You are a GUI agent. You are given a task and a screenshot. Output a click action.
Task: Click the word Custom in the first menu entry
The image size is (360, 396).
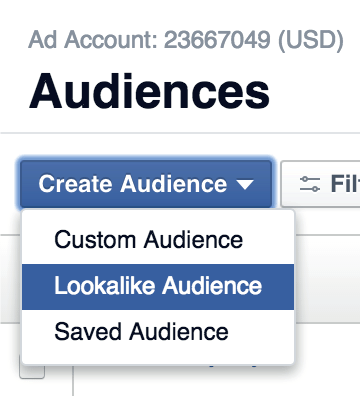95,240
